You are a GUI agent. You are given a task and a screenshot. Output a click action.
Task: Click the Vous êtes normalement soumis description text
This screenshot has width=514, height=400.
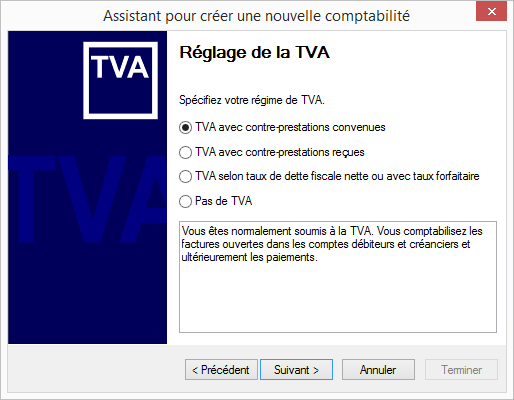(x=332, y=244)
